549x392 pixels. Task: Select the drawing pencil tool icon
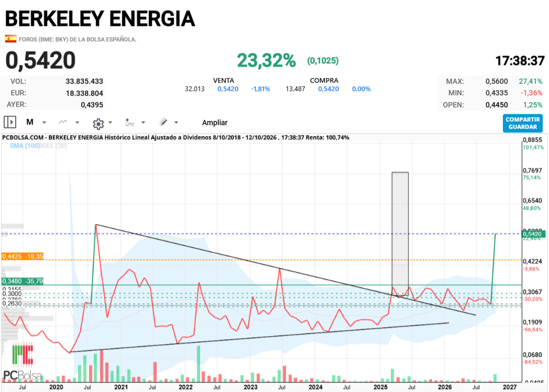pos(163,122)
